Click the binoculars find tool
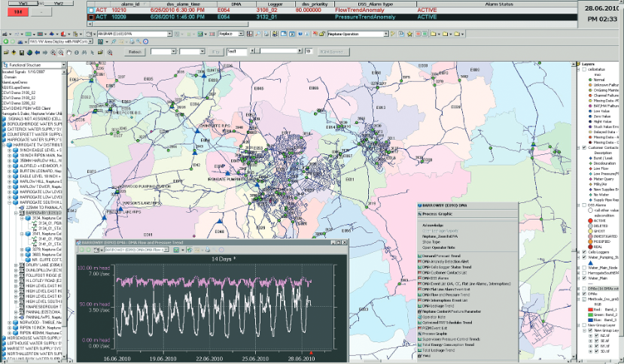Image resolution: width=624 pixels, height=364 pixels. [85, 52]
